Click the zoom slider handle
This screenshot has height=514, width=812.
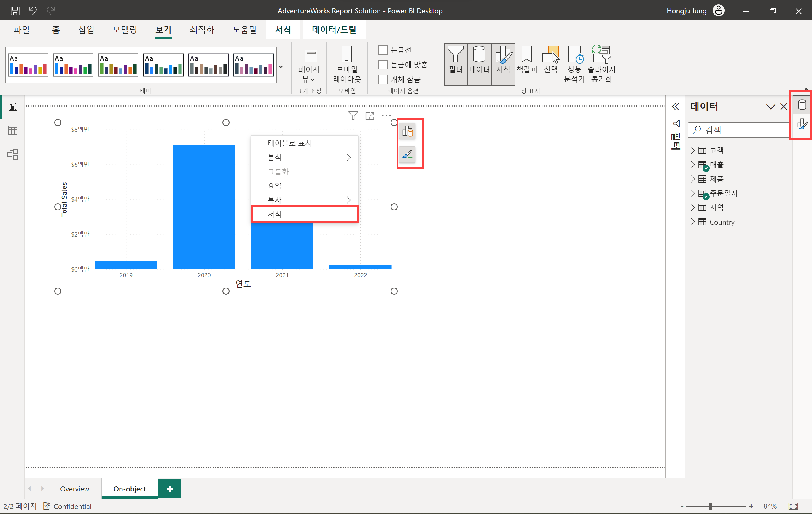pyautogui.click(x=711, y=506)
